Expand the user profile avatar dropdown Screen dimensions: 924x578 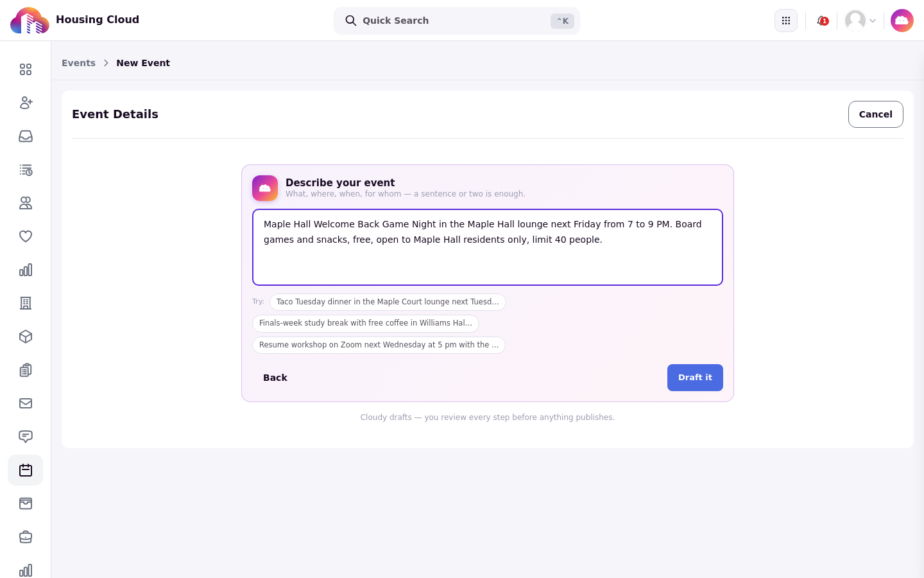(860, 21)
